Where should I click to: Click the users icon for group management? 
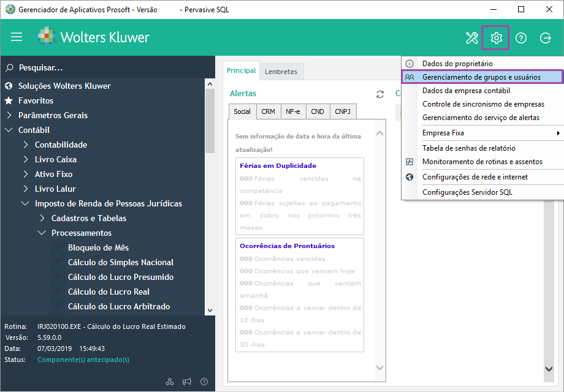[x=410, y=77]
